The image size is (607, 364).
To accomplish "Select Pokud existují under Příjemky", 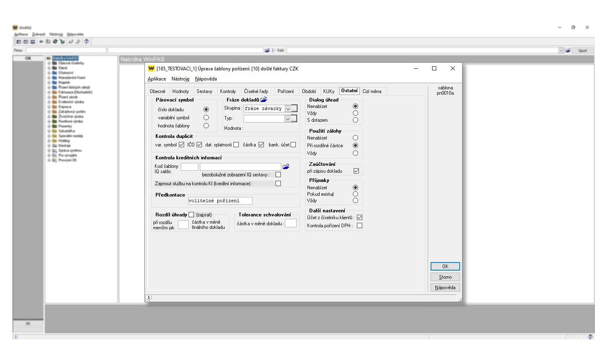I will (355, 194).
